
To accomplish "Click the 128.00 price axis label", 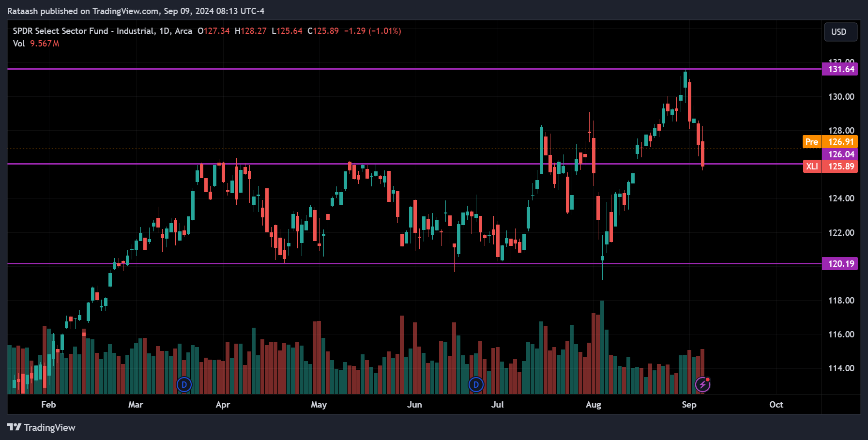I will [841, 131].
